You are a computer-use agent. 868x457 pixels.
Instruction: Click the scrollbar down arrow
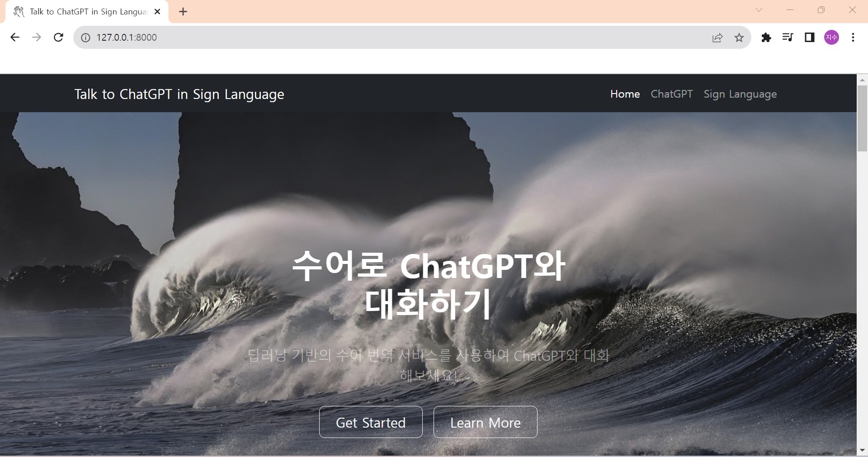pos(862,450)
